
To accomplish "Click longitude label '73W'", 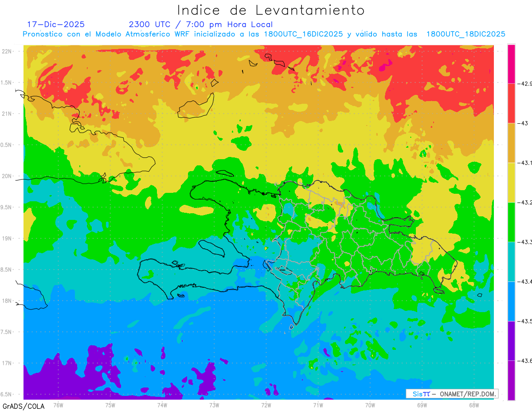I will [x=214, y=405].
